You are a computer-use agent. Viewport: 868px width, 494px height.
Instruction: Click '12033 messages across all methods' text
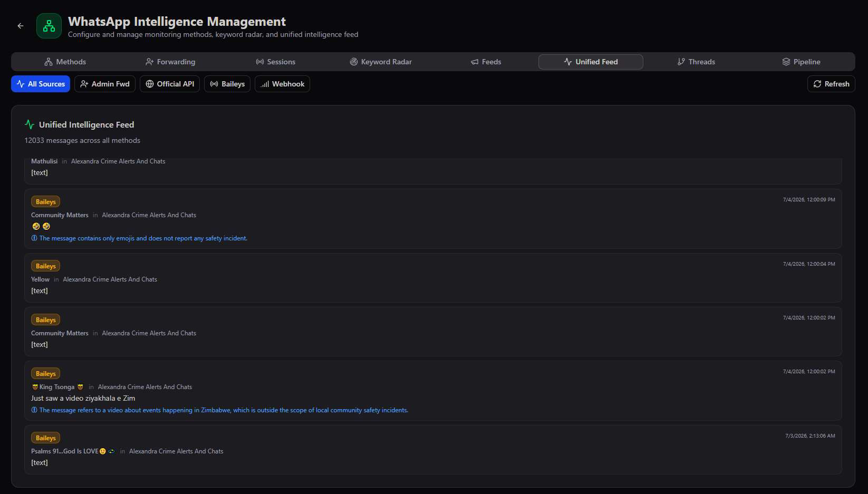[82, 141]
